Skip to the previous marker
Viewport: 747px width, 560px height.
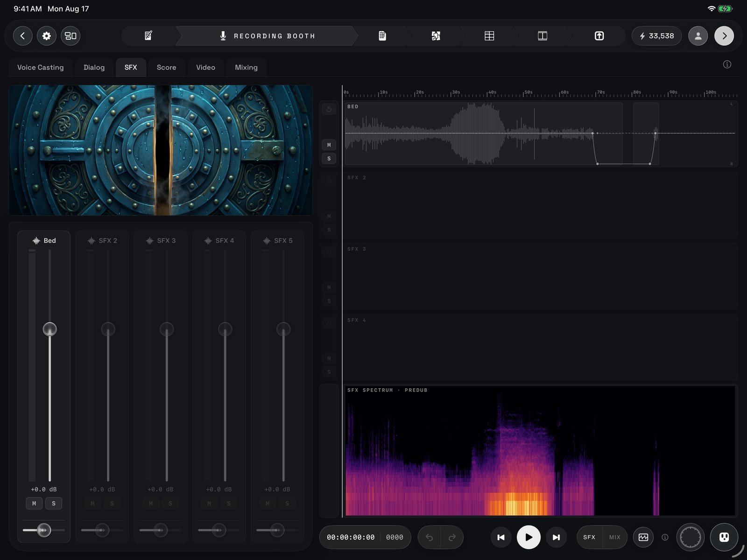point(501,538)
